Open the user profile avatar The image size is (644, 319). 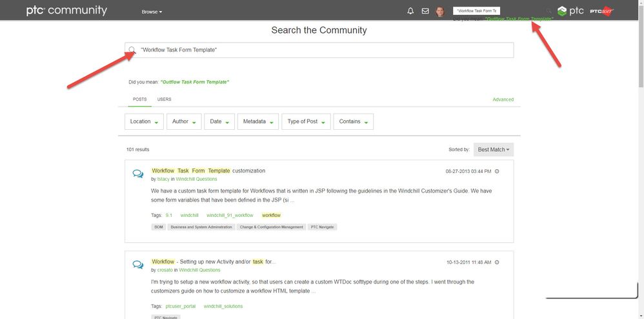pyautogui.click(x=440, y=12)
